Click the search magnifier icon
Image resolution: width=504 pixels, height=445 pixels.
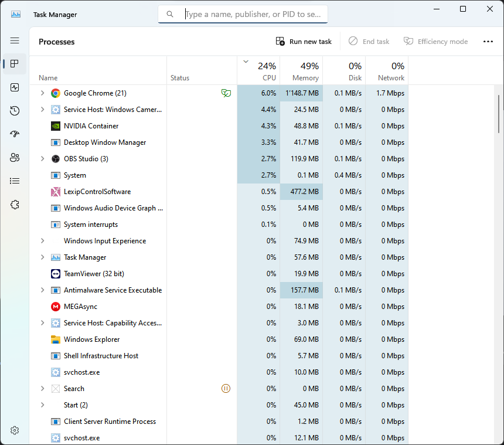(170, 14)
